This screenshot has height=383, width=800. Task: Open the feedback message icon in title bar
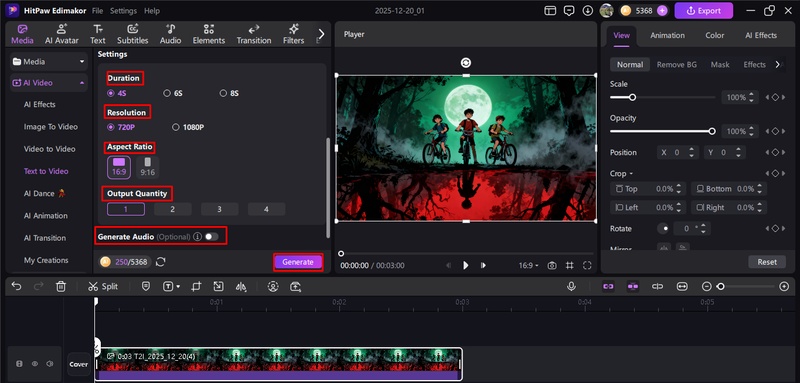coord(569,11)
